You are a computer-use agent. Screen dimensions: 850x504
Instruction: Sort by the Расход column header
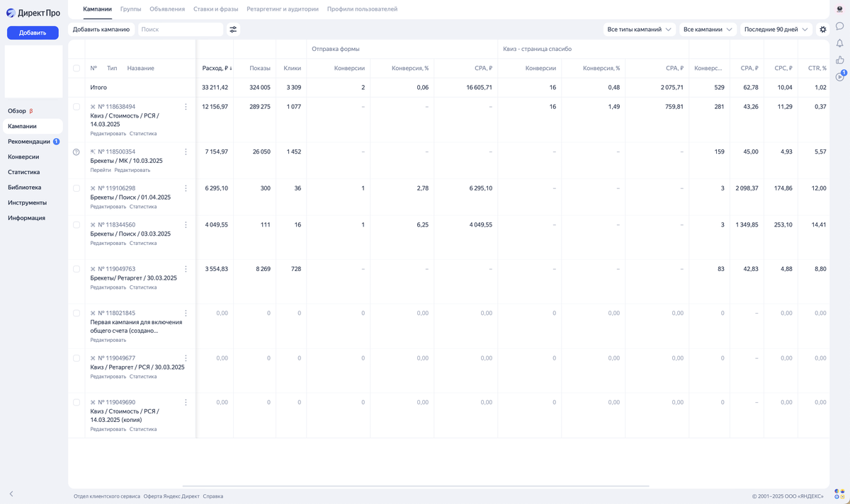217,69
